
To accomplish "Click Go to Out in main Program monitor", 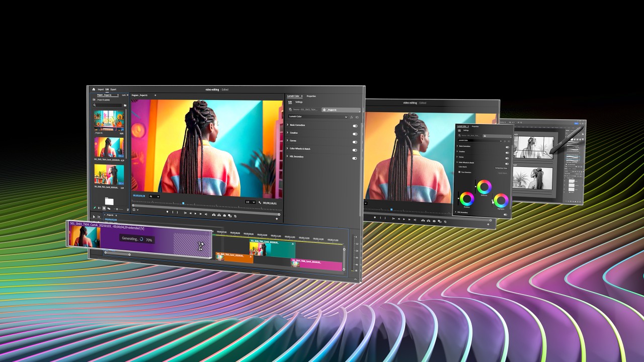I will 206,214.
